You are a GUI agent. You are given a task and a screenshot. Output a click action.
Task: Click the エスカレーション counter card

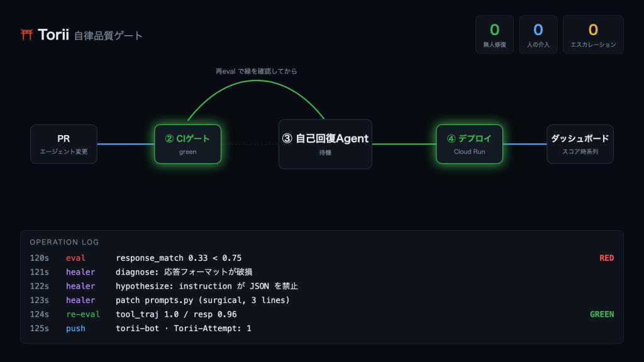click(x=593, y=35)
